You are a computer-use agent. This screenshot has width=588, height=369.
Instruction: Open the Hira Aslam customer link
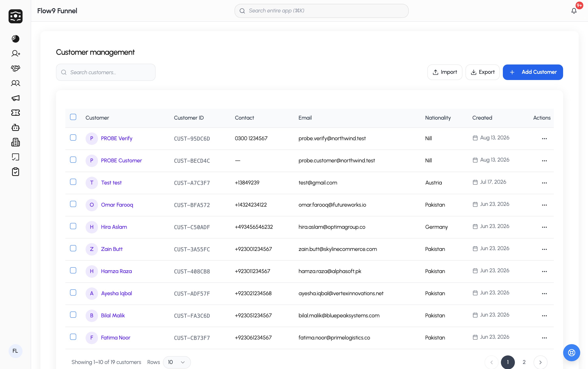[114, 227]
